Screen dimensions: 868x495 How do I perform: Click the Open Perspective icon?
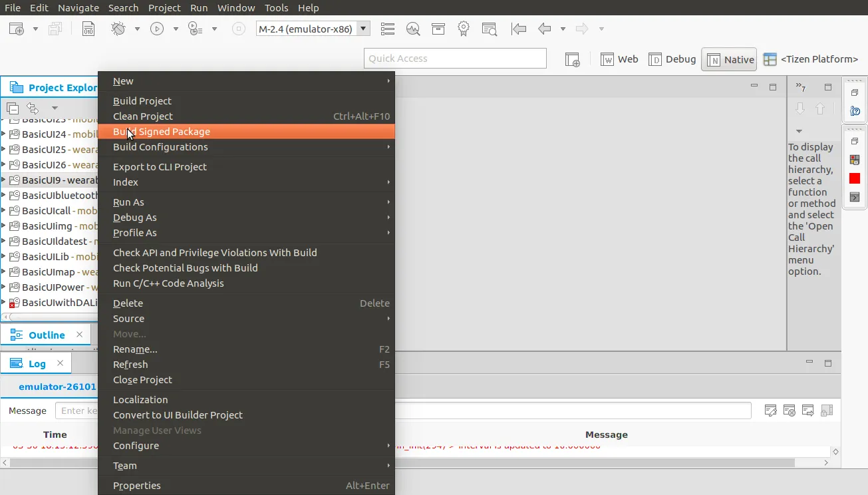573,59
